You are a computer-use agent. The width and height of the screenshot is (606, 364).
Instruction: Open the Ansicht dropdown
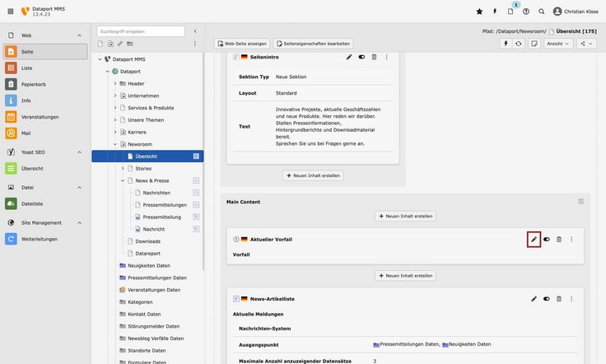click(x=558, y=44)
